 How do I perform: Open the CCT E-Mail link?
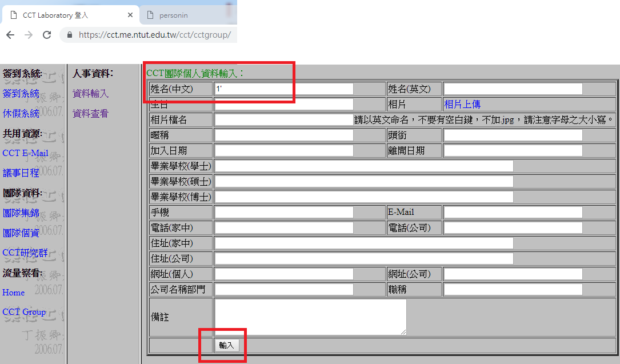25,153
